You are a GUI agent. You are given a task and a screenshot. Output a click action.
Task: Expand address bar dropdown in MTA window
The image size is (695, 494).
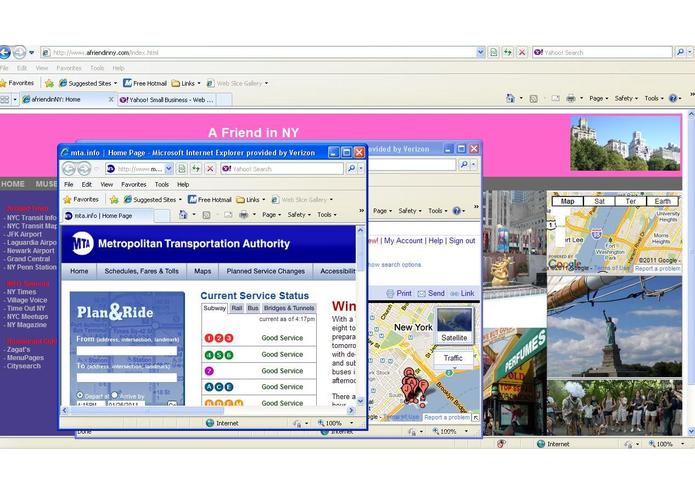(168, 169)
